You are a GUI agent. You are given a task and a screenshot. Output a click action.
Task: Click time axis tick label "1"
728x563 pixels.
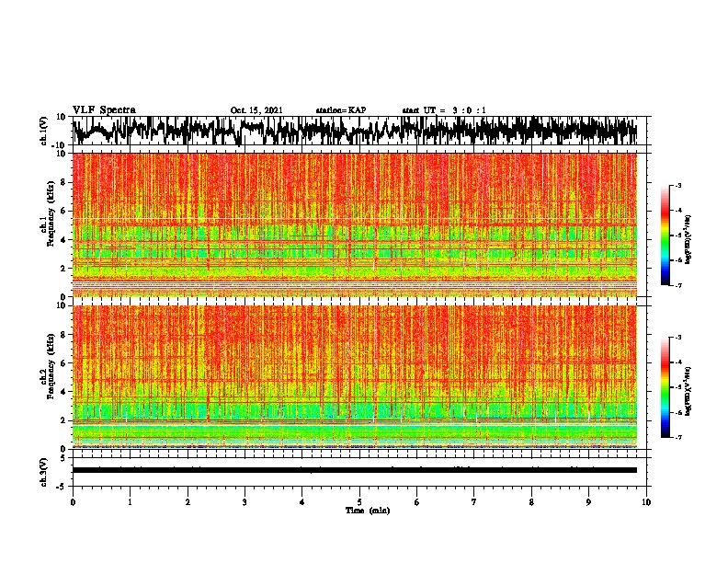130,502
